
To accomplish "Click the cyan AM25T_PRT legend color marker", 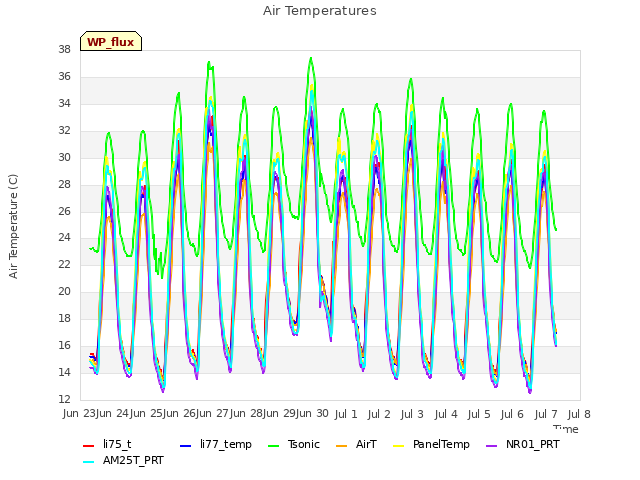I will (x=89, y=462).
